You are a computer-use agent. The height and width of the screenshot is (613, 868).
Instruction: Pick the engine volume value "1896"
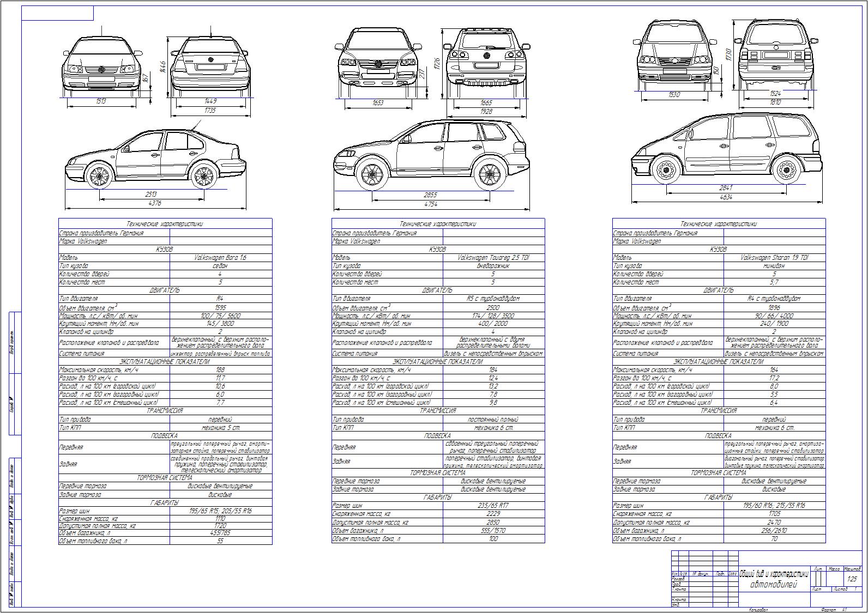tap(774, 307)
